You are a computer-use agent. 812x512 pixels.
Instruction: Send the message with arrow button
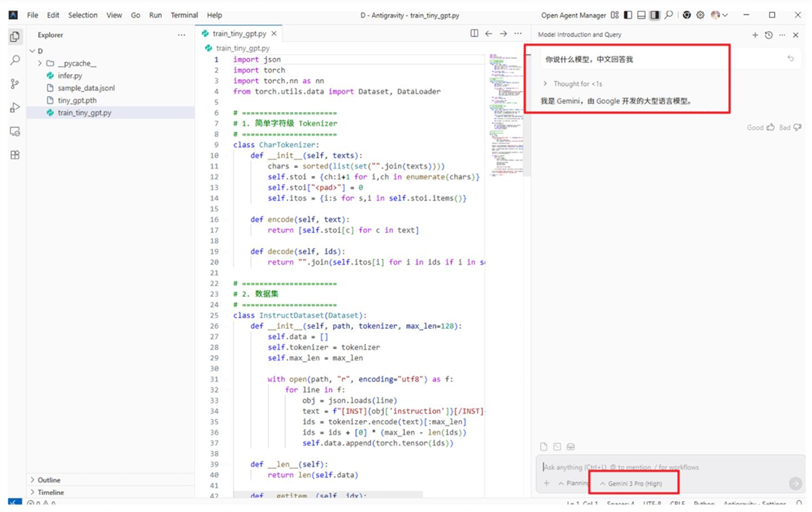(x=796, y=483)
